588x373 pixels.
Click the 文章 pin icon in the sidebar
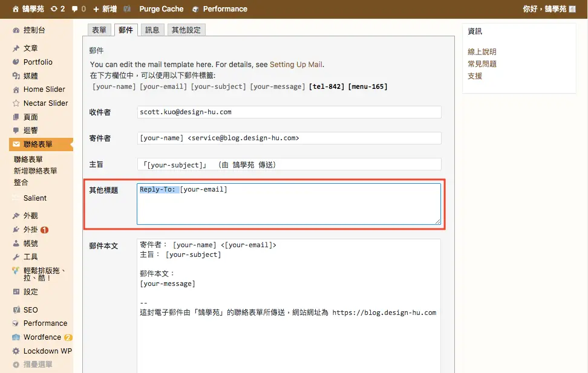click(16, 48)
